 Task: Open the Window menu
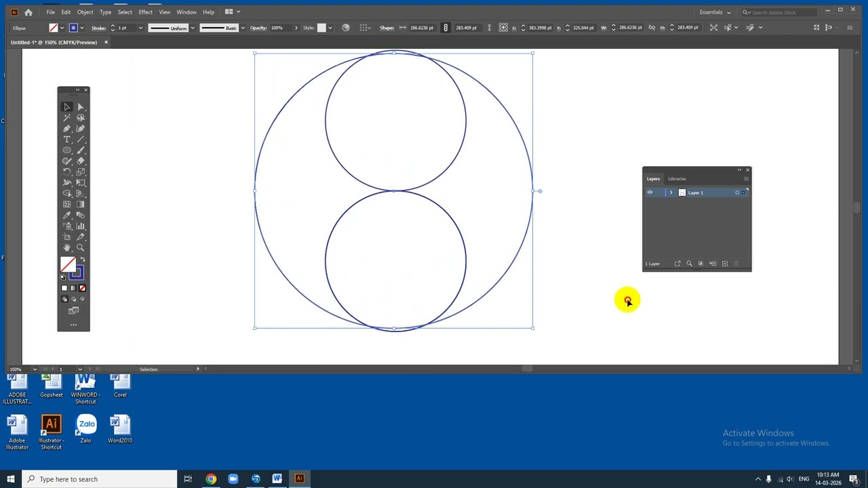(186, 12)
